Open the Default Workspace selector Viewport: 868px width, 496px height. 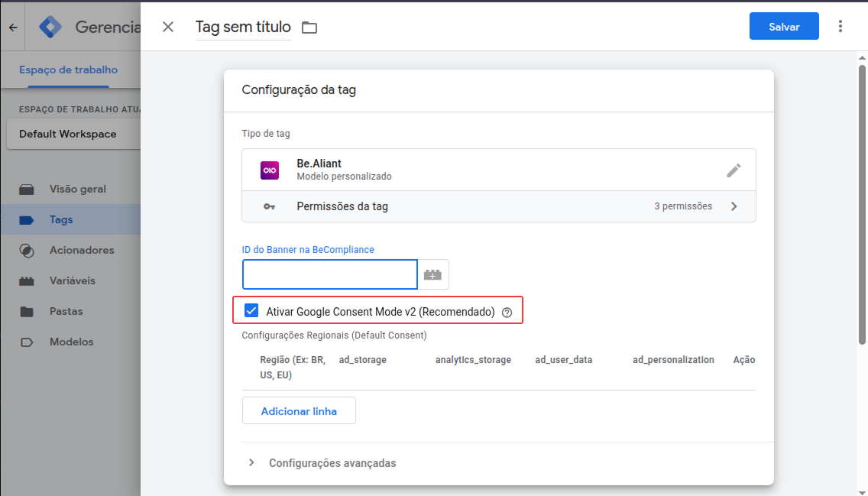pyautogui.click(x=70, y=134)
